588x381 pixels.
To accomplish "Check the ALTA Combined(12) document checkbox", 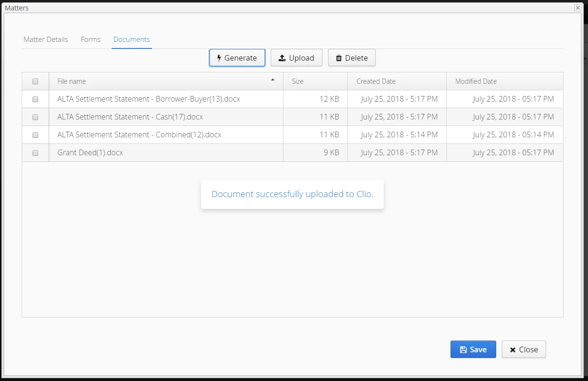I will (35, 135).
